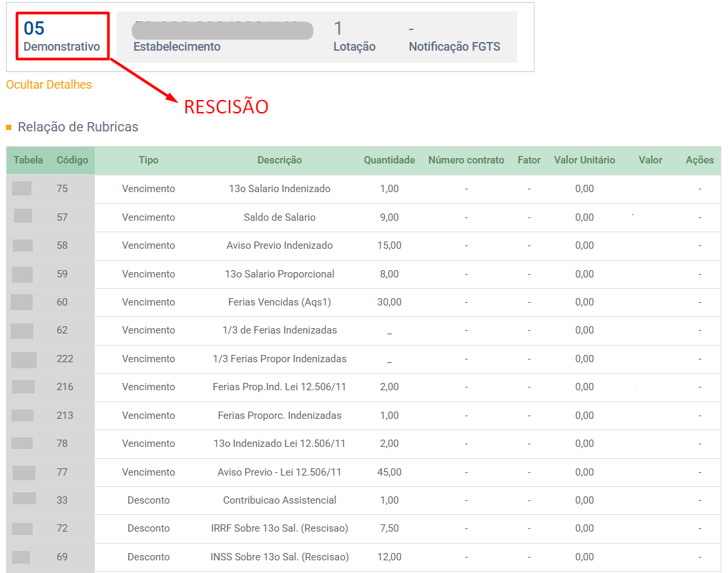Click the Lotação value 1
Viewport: 728px width, 573px height.
pyautogui.click(x=338, y=28)
